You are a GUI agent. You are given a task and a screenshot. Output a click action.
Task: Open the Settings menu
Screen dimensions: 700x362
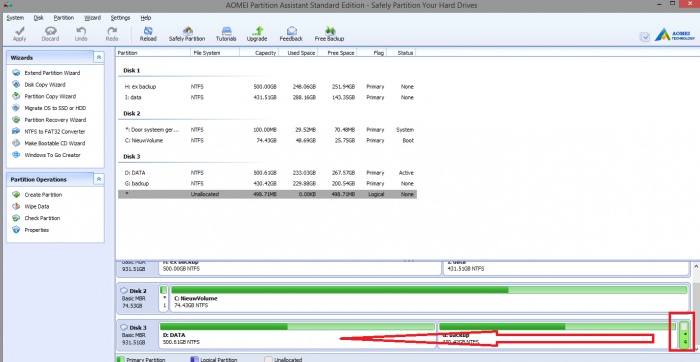[121, 18]
